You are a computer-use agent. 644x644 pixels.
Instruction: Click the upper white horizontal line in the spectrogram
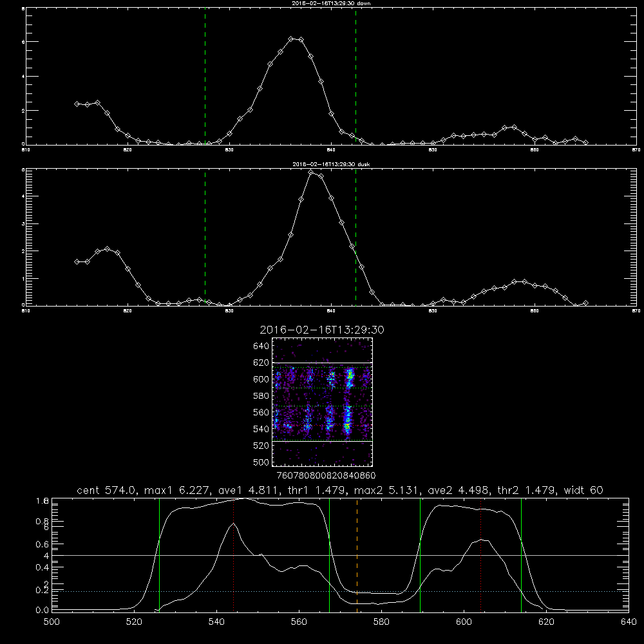pos(323,363)
